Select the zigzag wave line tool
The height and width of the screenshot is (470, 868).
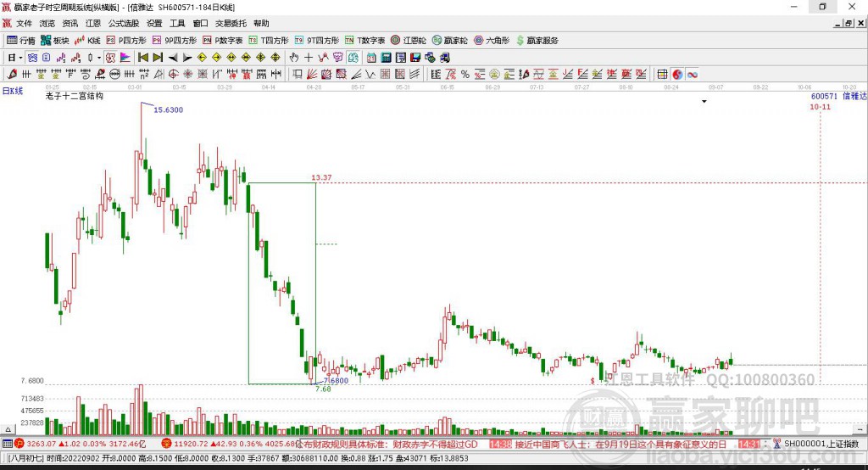click(370, 75)
